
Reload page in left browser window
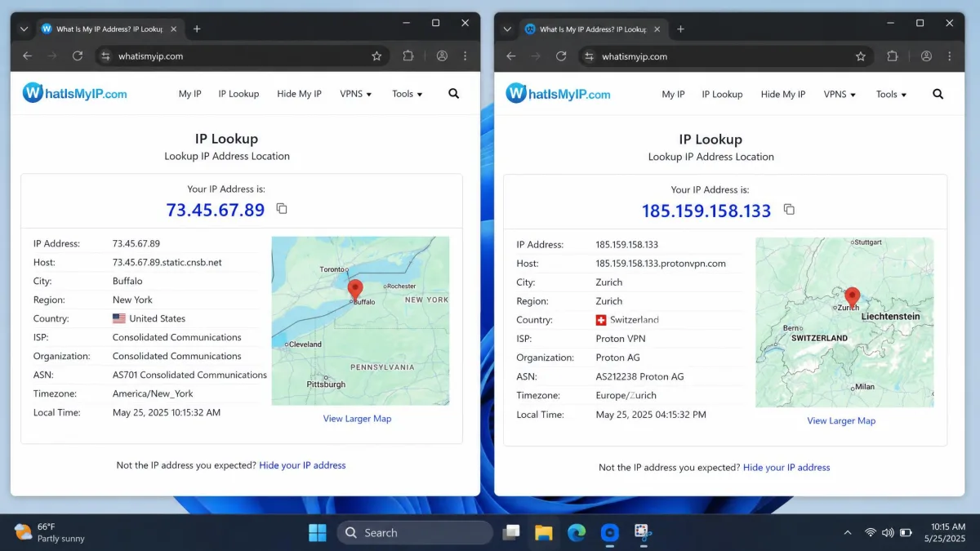(78, 56)
